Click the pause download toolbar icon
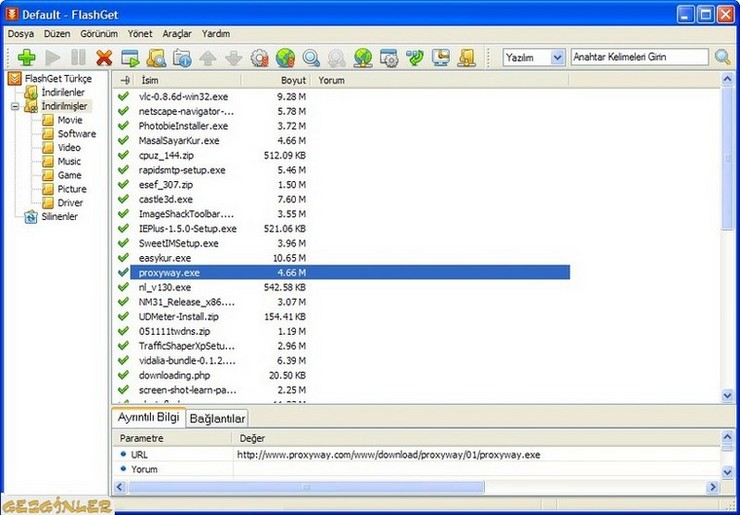 (78, 58)
